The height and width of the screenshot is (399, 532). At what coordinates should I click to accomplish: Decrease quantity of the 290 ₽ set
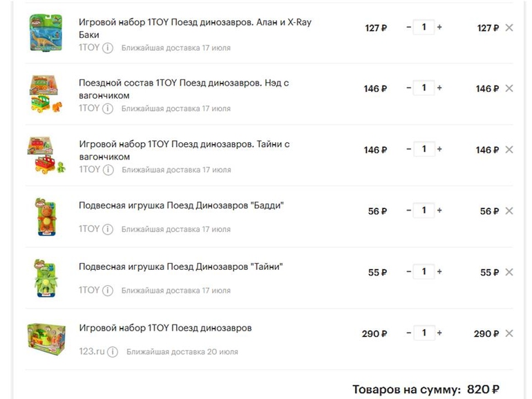point(408,333)
